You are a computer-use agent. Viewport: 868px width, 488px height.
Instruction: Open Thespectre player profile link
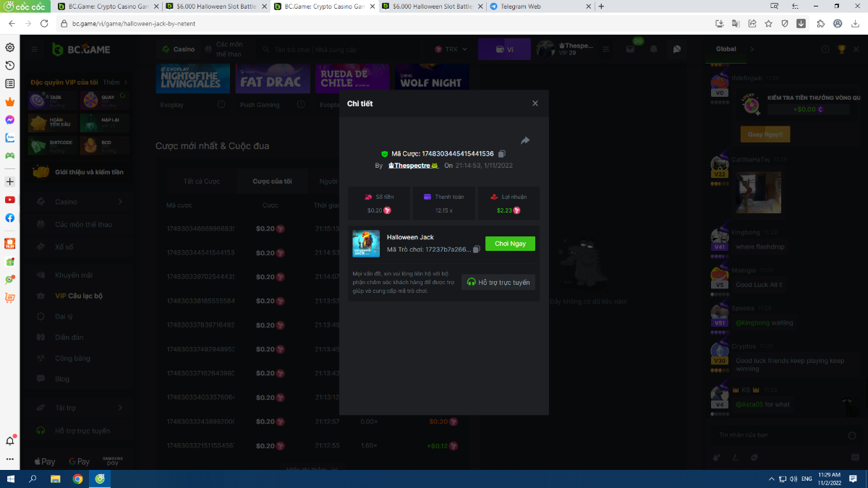pyautogui.click(x=413, y=166)
